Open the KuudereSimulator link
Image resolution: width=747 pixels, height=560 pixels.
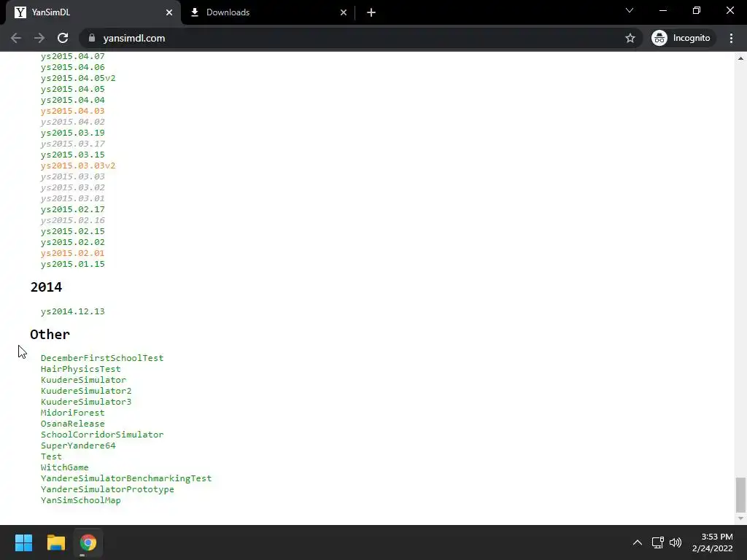click(x=83, y=380)
